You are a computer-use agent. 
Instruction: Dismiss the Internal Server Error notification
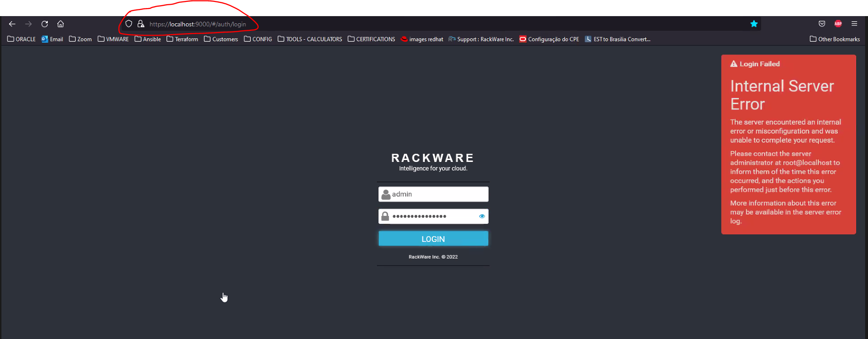tap(789, 144)
